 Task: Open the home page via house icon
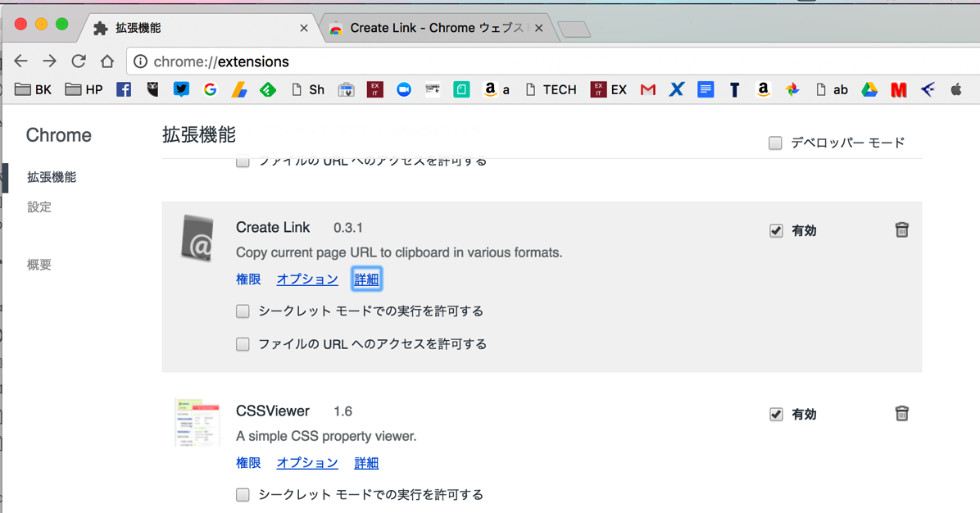(107, 61)
